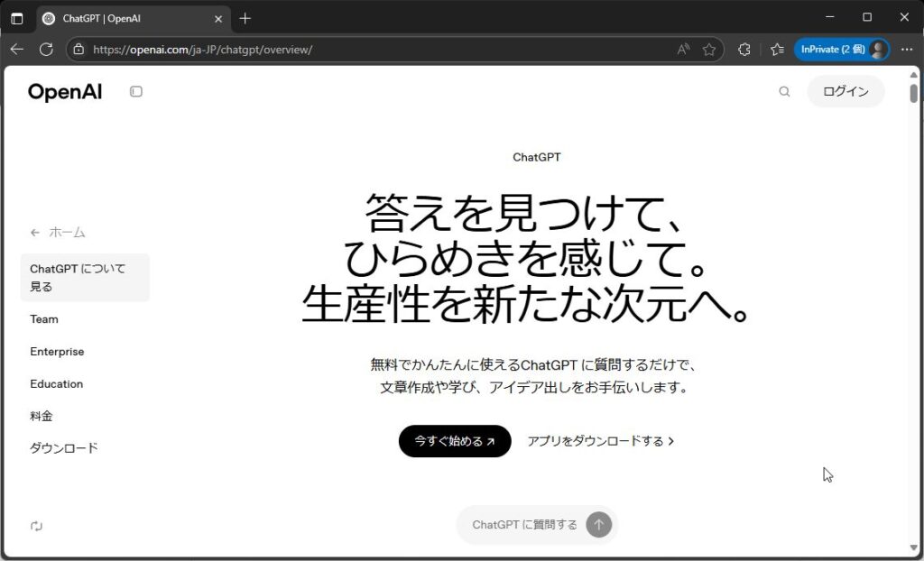The image size is (924, 561).
Task: Refresh the current page
Action: [x=46, y=50]
